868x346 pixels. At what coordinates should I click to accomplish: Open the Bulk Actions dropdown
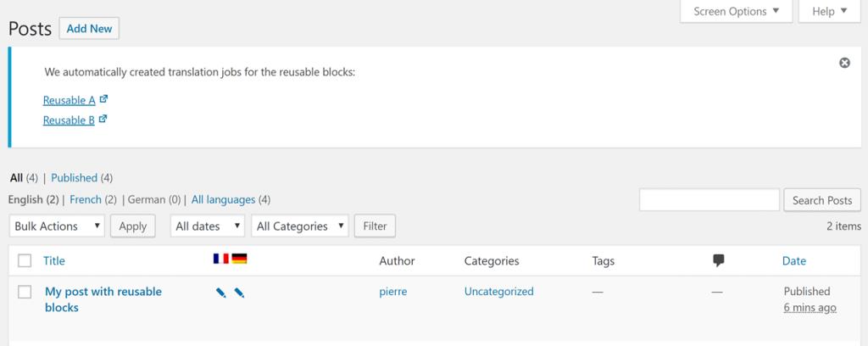(x=58, y=226)
